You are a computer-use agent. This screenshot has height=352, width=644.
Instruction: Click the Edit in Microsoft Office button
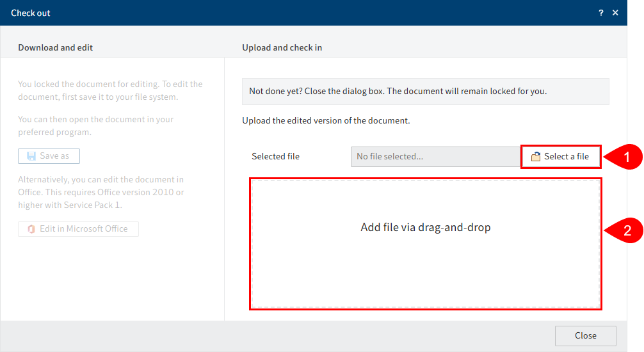coord(78,228)
